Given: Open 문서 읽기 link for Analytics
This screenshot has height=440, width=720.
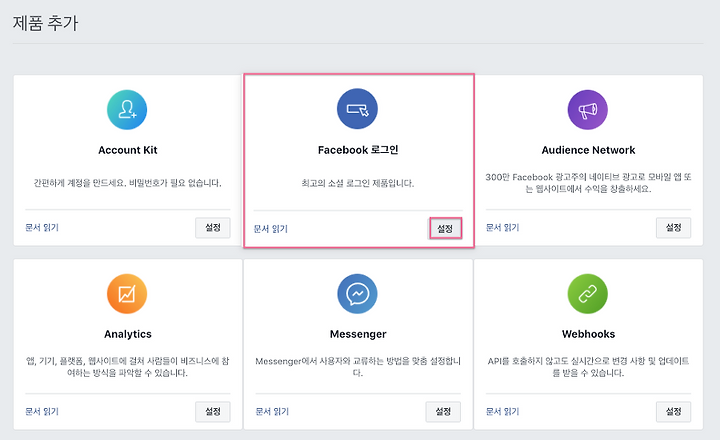Looking at the screenshot, I should coord(42,412).
